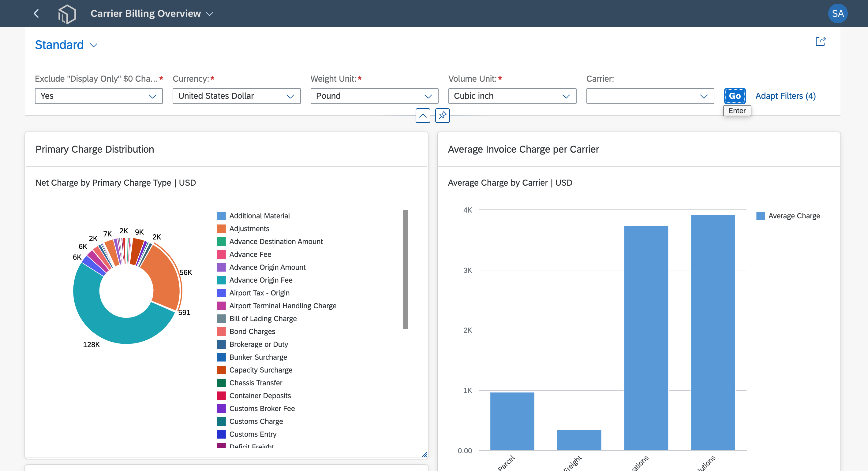Image resolution: width=868 pixels, height=471 pixels.
Task: Open the Currency dropdown
Action: [237, 96]
